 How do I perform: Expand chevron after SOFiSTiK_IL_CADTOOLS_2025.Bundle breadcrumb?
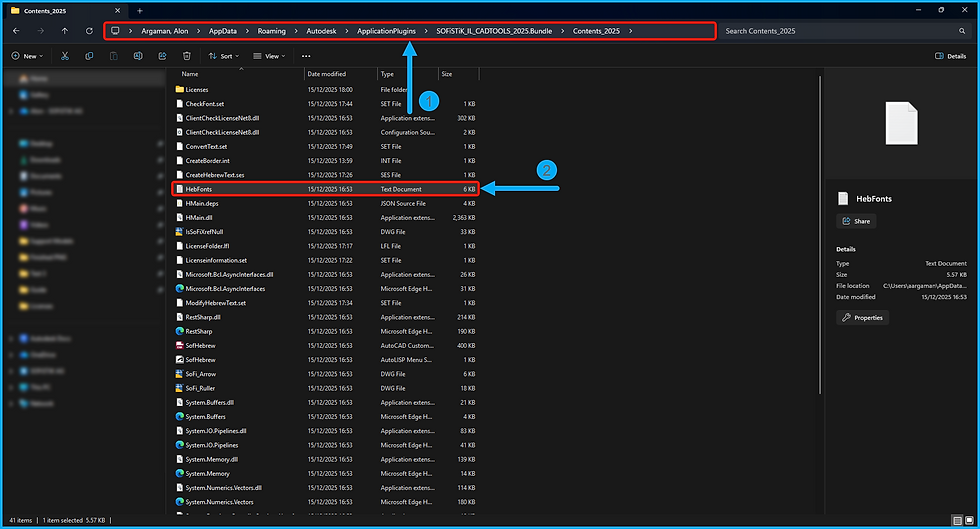click(562, 31)
